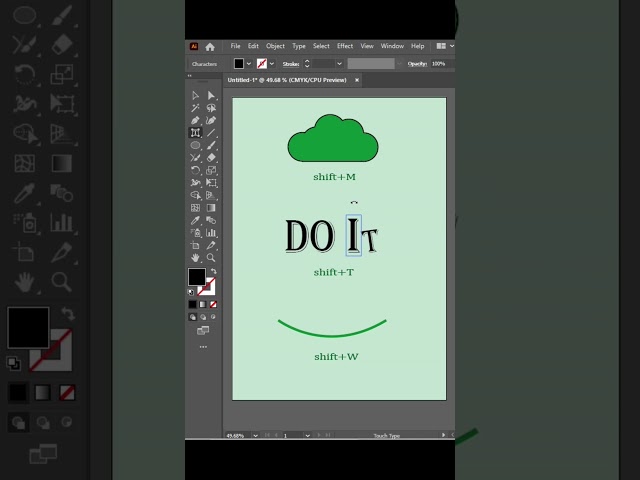The width and height of the screenshot is (640, 480).
Task: Select the Warp tool
Action: [x=195, y=182]
